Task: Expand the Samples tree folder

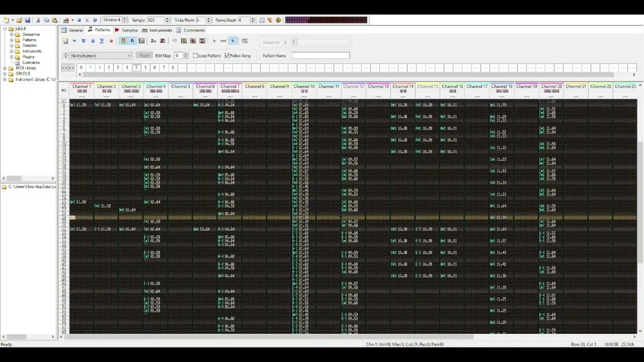Action: 11,45
